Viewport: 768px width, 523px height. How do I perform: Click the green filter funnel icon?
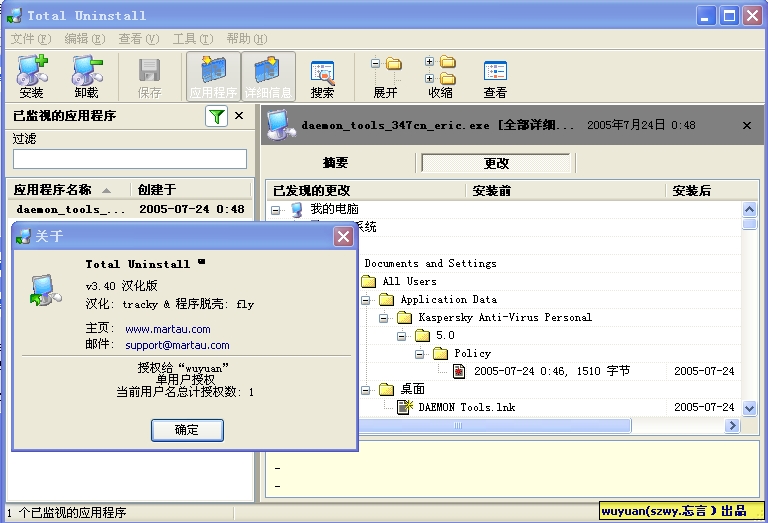[x=216, y=116]
